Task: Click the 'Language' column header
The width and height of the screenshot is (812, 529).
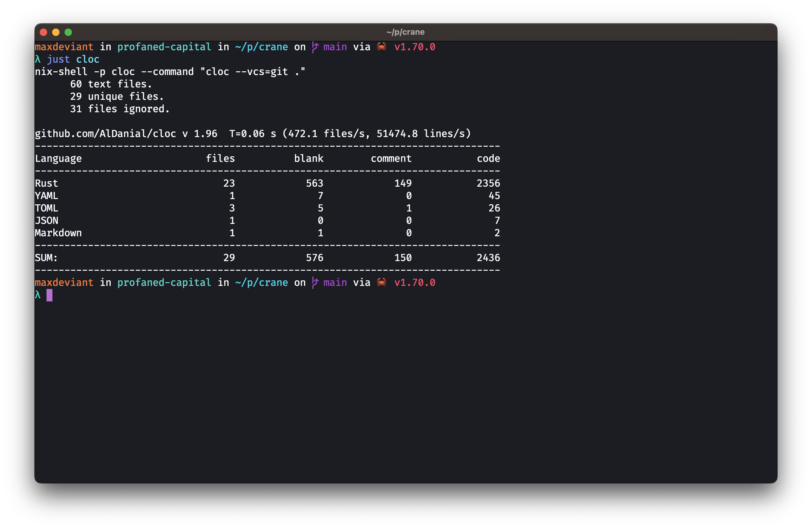Action: coord(58,158)
